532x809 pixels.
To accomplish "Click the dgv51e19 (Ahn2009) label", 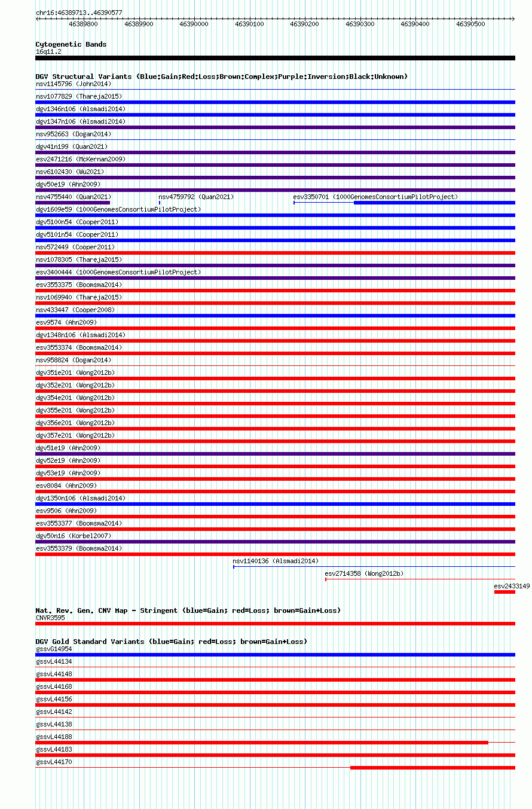I will [x=68, y=448].
